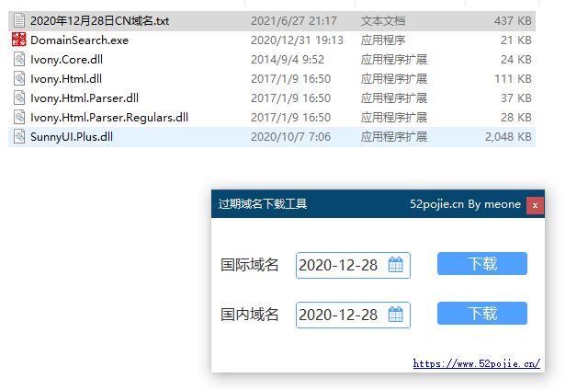588x390 pixels.
Task: Click date 2020/12/31 19:13 of DomainSearch.exe
Action: (x=297, y=40)
